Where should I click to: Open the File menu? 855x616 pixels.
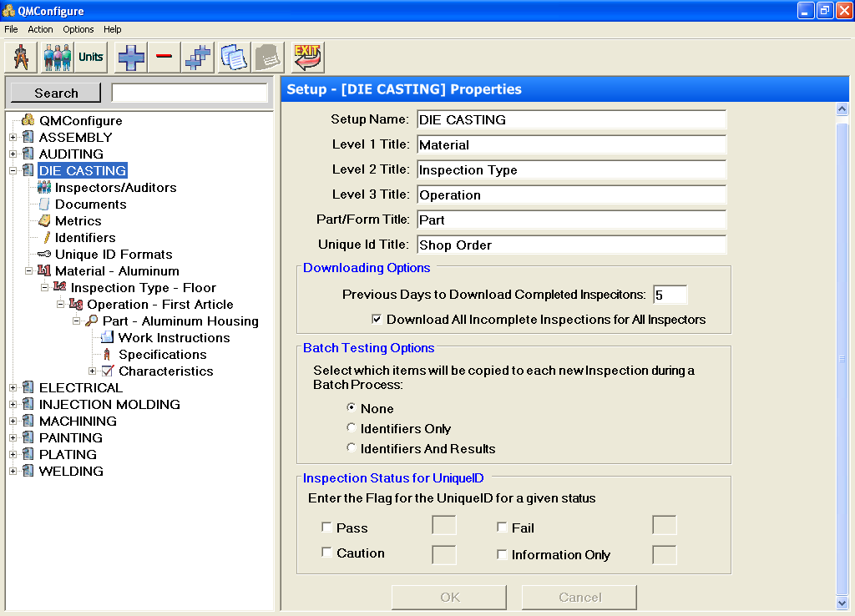click(x=11, y=29)
